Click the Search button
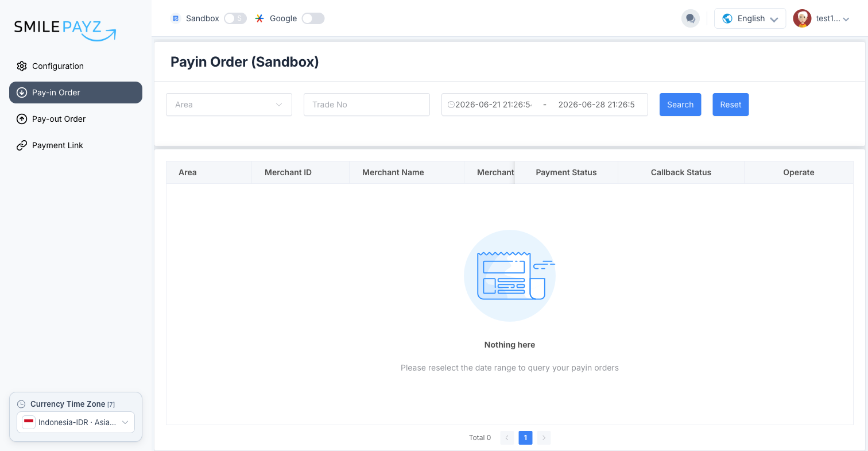This screenshot has height=451, width=868. pyautogui.click(x=680, y=105)
